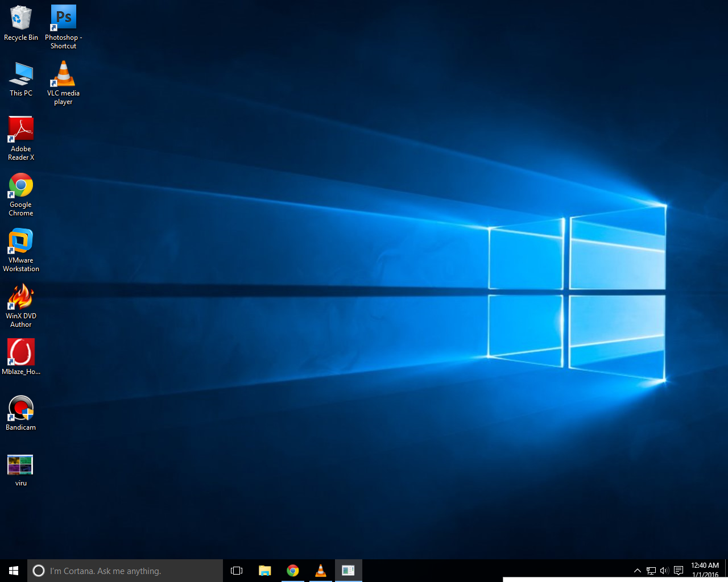Select the VLC icon on the taskbar

320,570
